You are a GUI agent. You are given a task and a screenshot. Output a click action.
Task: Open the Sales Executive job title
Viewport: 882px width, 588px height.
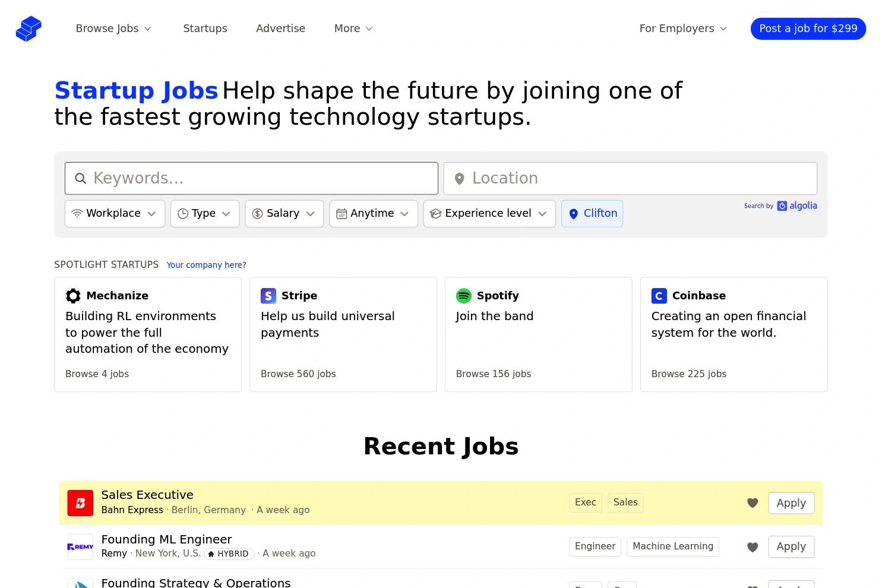pyautogui.click(x=147, y=495)
